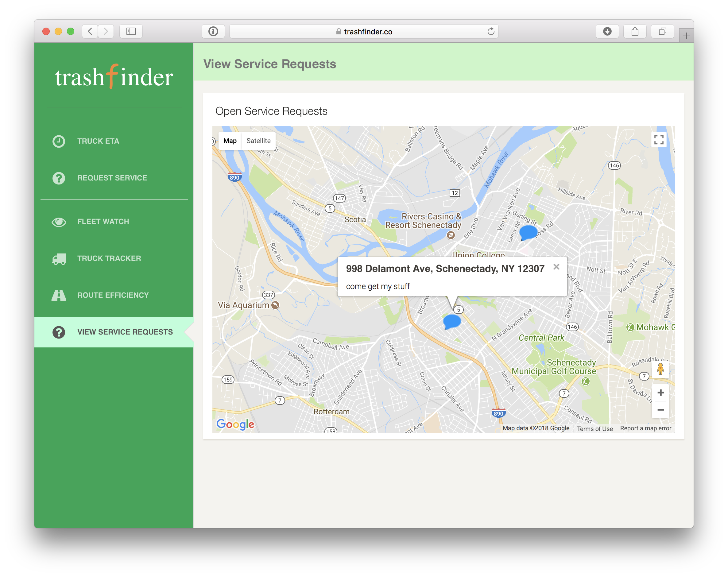Click the Truck ETA clock icon

point(59,141)
